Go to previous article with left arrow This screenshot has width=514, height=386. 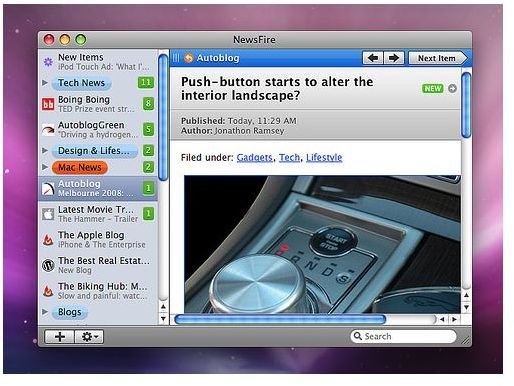click(x=373, y=58)
